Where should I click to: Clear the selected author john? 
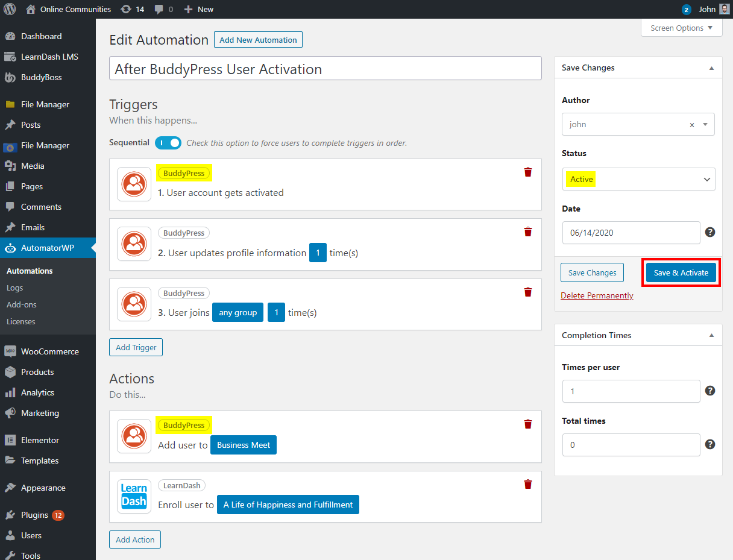[x=692, y=125]
